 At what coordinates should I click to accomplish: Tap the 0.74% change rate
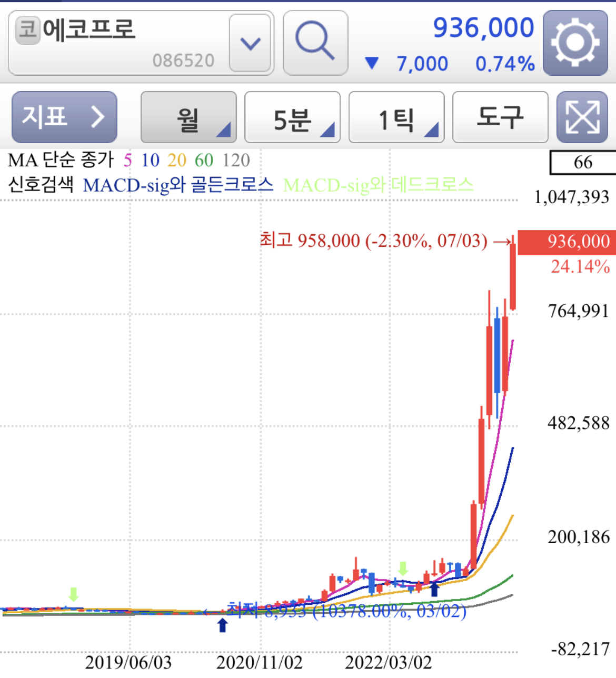(x=505, y=64)
